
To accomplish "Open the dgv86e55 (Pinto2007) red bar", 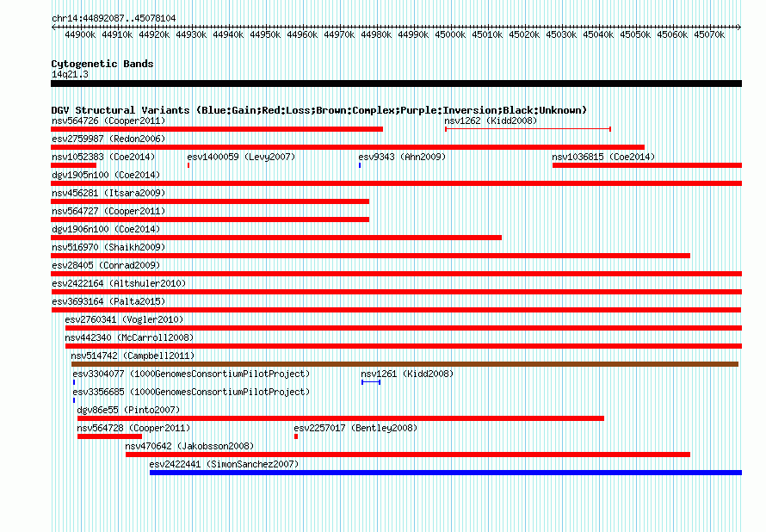I will pos(341,418).
